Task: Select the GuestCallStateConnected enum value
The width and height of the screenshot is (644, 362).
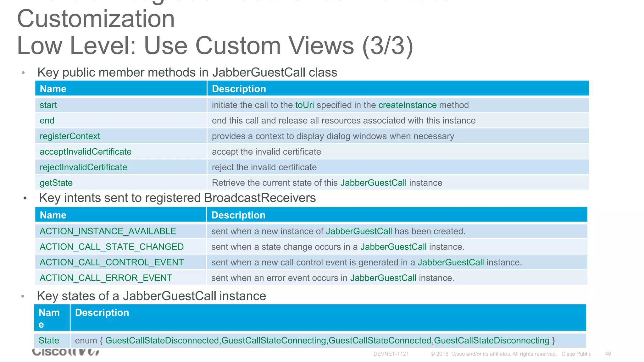Action: coord(380,341)
